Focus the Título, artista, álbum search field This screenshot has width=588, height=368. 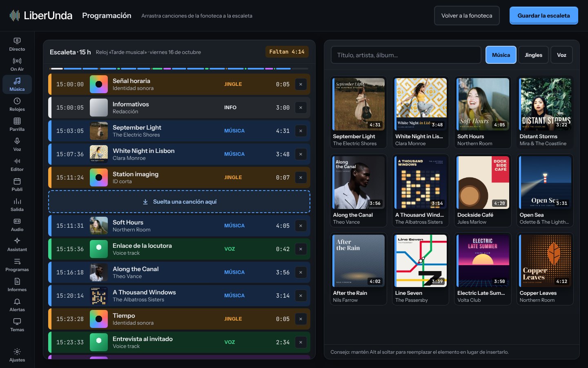[406, 55]
